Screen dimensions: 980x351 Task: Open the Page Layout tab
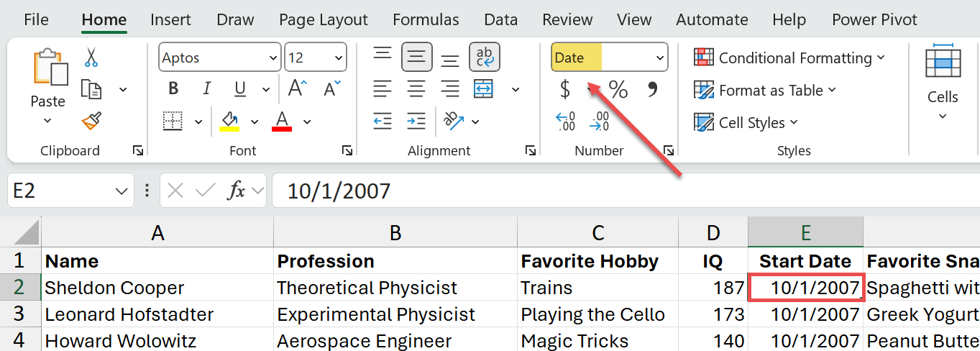click(323, 20)
